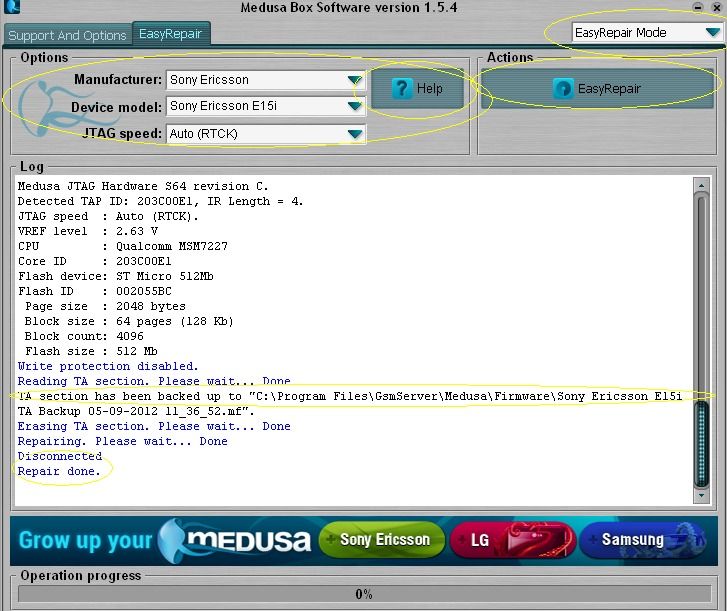
Task: Click the "Grow up your" banner text
Action: coord(85,541)
